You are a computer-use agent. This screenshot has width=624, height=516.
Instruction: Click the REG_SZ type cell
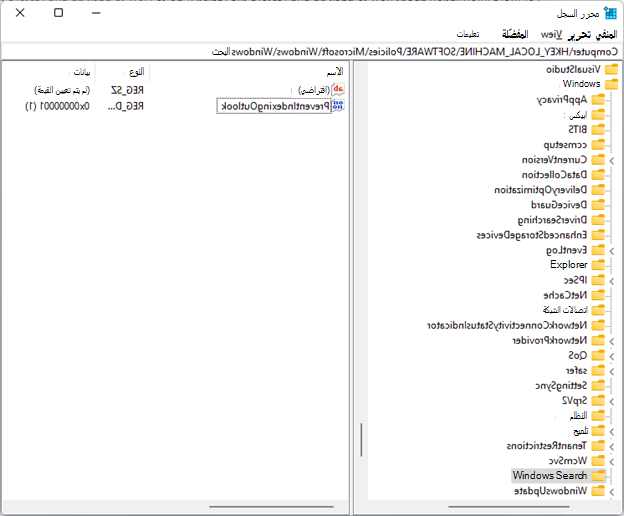click(127, 90)
